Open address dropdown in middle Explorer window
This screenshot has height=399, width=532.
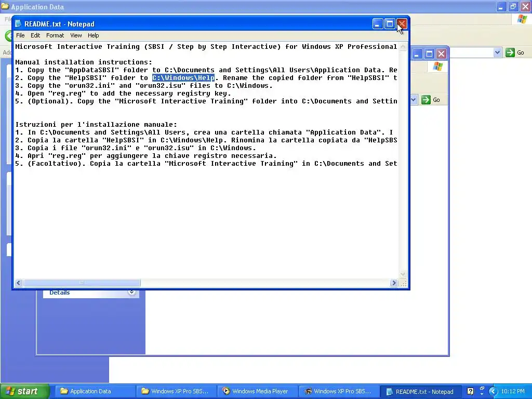pos(414,100)
